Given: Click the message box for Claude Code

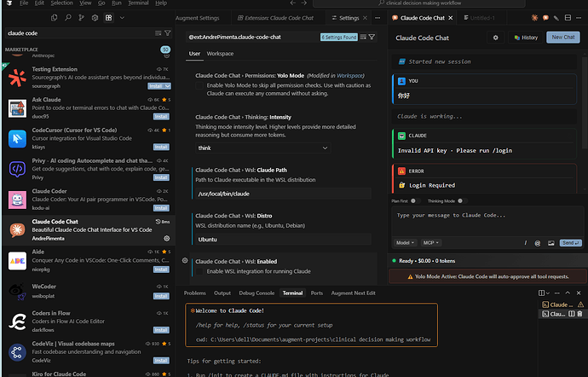Looking at the screenshot, I should [x=487, y=223].
